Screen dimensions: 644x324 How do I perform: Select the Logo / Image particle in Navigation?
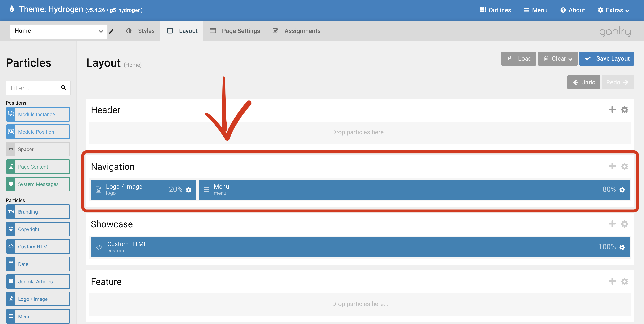pos(143,190)
